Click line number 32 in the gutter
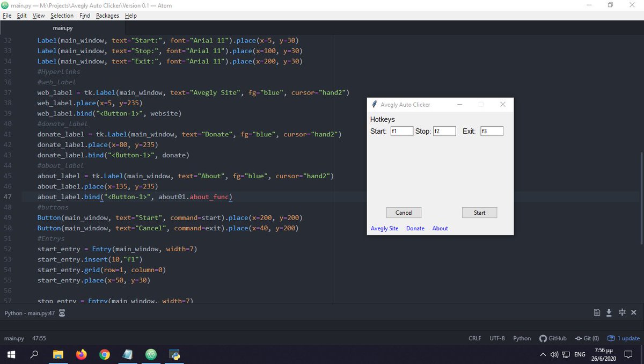The image size is (644, 364). click(x=8, y=40)
